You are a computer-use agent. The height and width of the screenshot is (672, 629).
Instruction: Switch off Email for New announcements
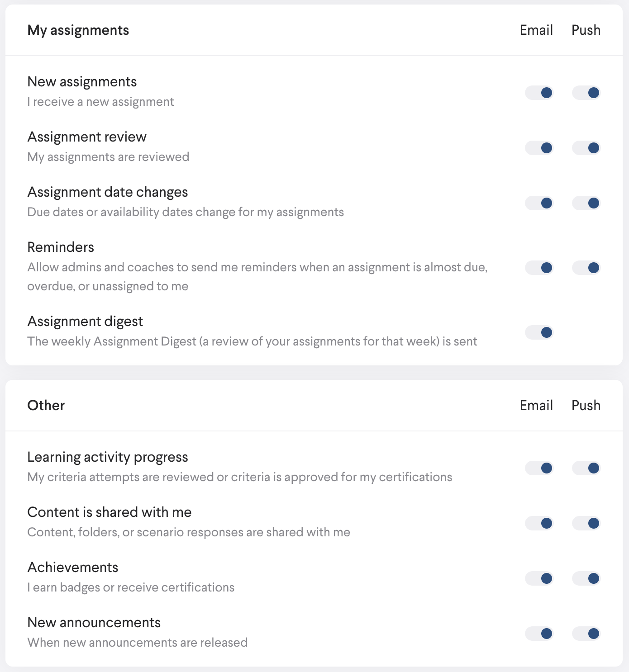[539, 634]
